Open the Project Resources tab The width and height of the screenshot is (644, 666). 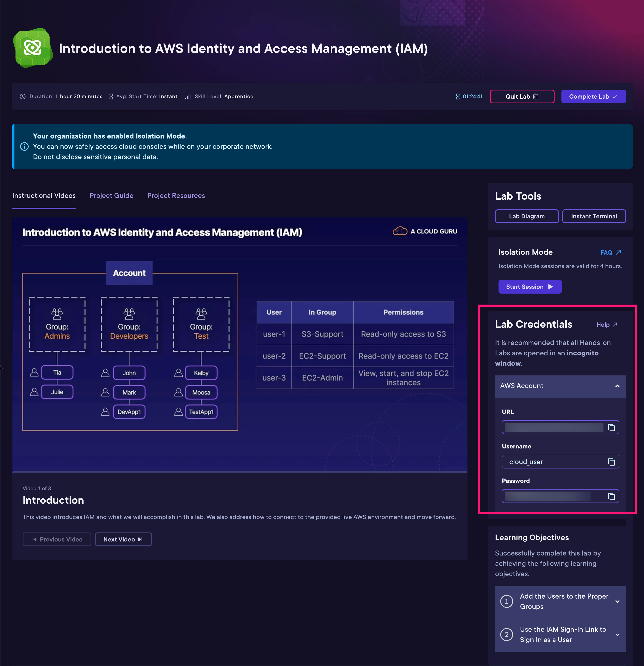[176, 196]
